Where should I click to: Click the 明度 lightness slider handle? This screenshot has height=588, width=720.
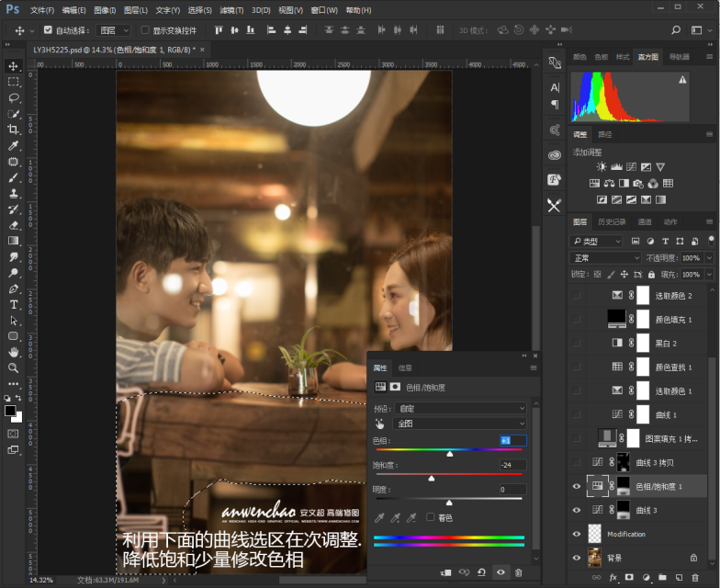tap(449, 503)
